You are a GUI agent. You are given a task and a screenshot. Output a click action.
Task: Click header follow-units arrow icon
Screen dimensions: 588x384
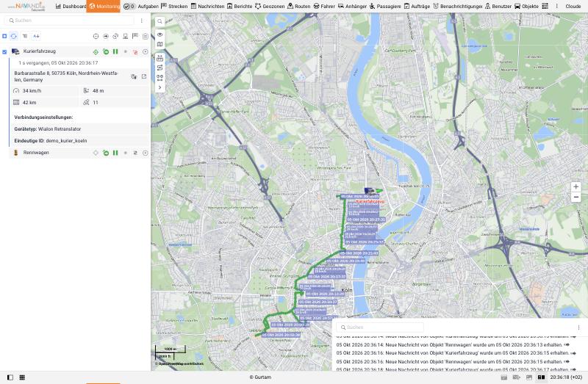click(106, 36)
